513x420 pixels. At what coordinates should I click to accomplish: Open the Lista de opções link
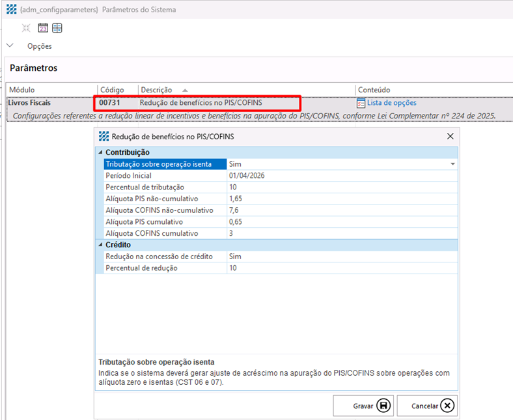(x=392, y=103)
